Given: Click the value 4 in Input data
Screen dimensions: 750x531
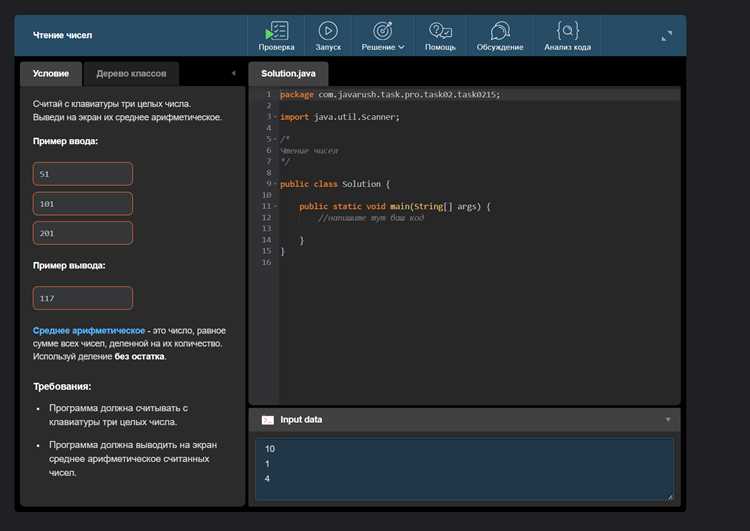Looking at the screenshot, I should pyautogui.click(x=267, y=478).
